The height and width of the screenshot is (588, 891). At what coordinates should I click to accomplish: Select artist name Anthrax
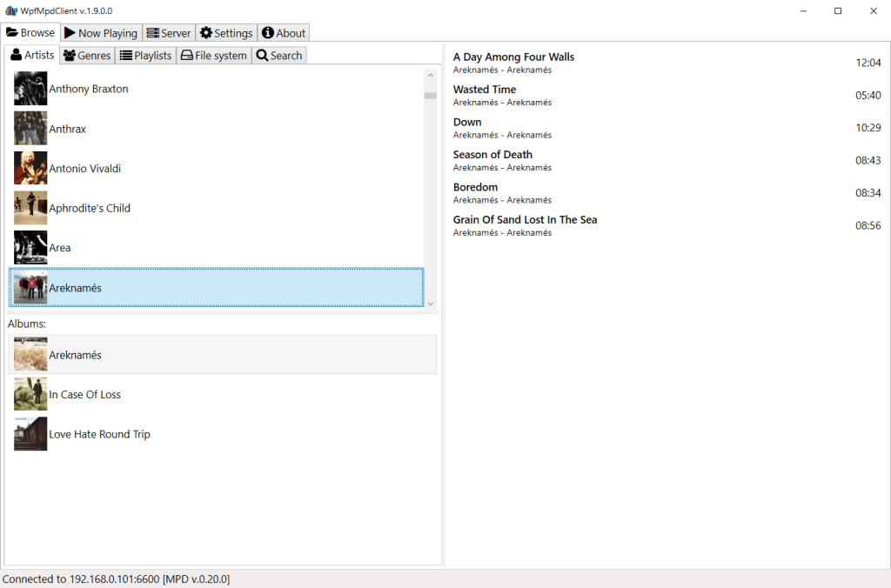coord(68,129)
